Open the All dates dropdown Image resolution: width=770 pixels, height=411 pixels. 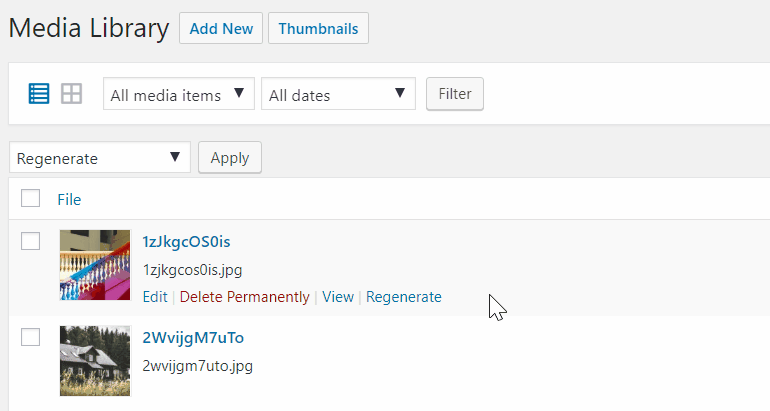coord(338,94)
